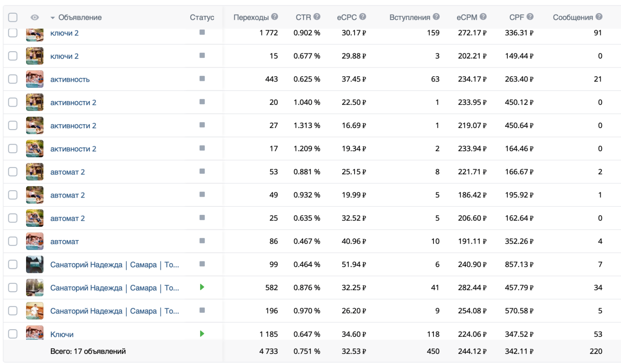Open the Ключи ad link
Screen dimensions: 621x364
pos(62,334)
